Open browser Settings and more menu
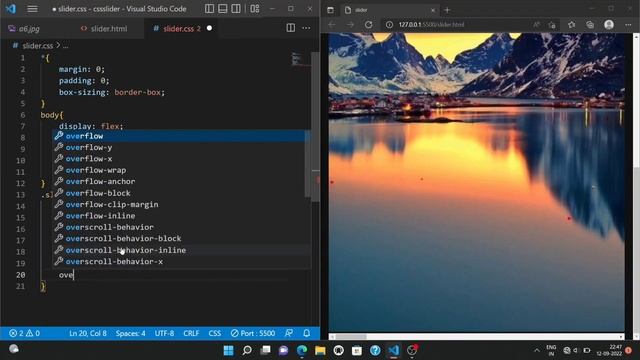 [628, 25]
